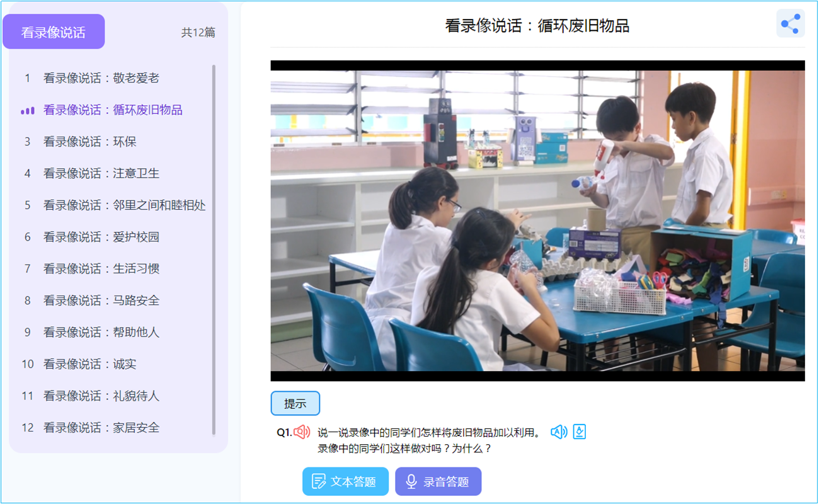819x504 pixels.
Task: Select the 看录像说话 category tab
Action: (54, 32)
